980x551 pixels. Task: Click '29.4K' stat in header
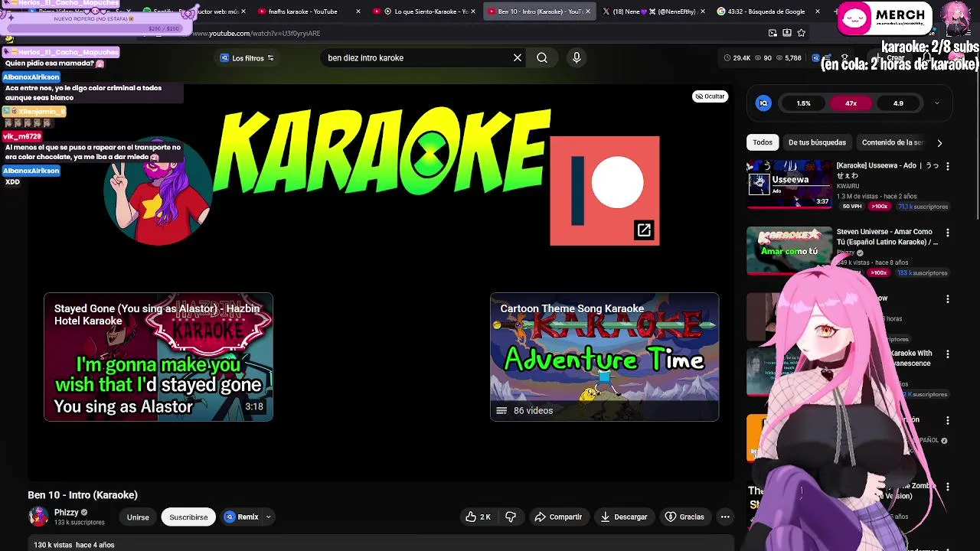coord(737,58)
